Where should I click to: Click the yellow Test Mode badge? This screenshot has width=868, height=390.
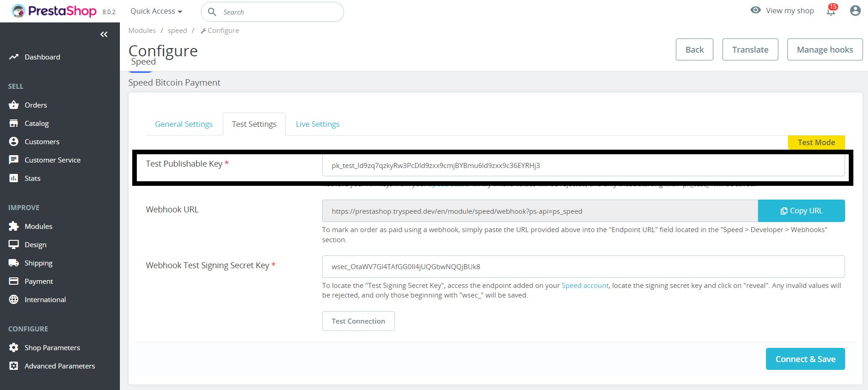[816, 142]
